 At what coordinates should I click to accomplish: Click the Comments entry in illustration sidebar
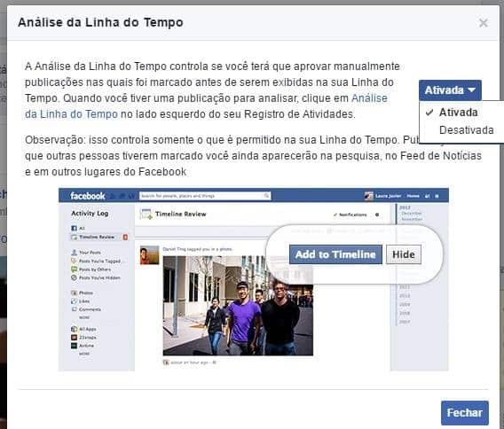pyautogui.click(x=86, y=309)
